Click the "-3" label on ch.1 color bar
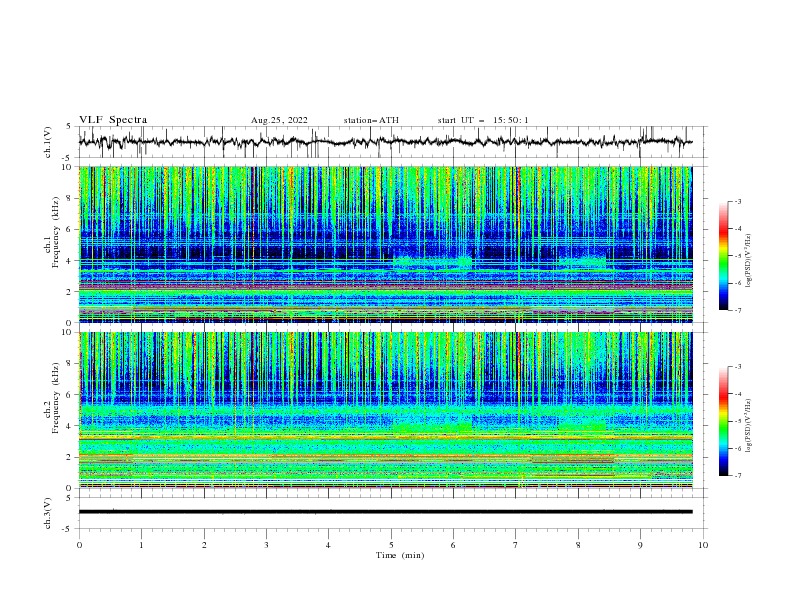The width and height of the screenshot is (792, 612). 738,201
